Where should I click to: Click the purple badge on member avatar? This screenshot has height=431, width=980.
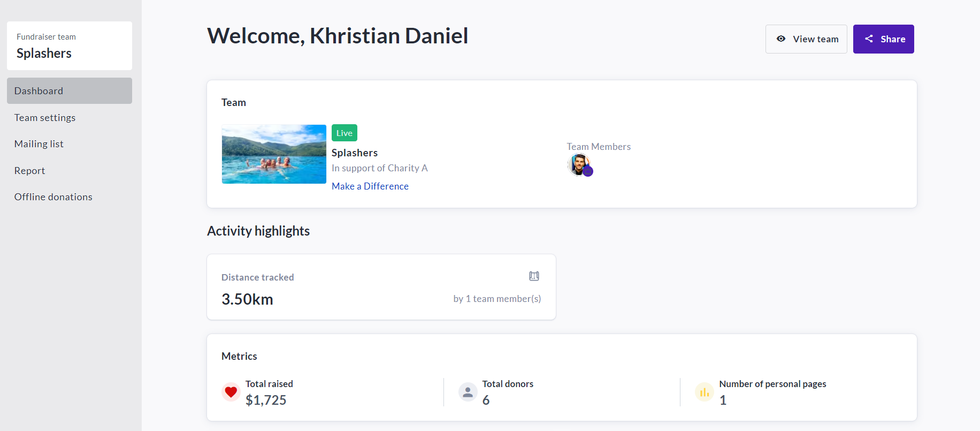588,171
